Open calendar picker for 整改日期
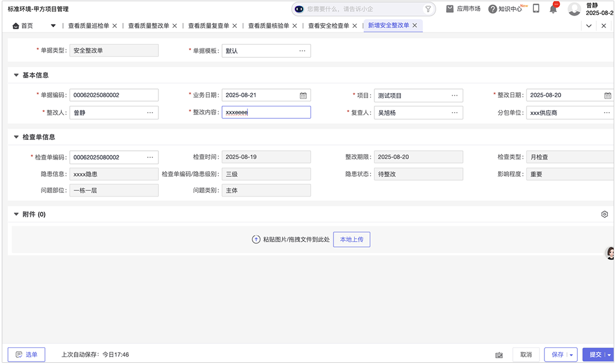This screenshot has width=616, height=364. point(607,95)
